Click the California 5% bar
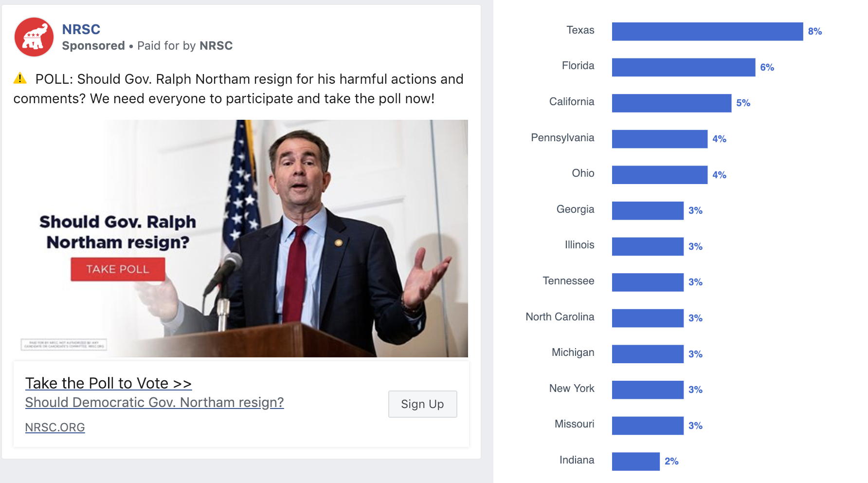Image resolution: width=868 pixels, height=483 pixels. coord(671,103)
